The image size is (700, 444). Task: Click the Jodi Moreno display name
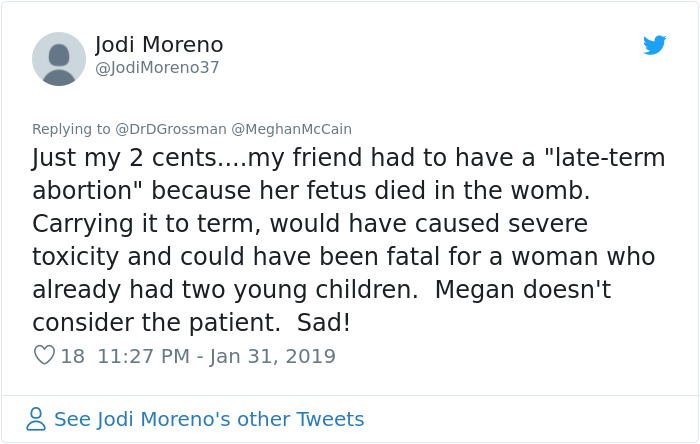pyautogui.click(x=159, y=45)
